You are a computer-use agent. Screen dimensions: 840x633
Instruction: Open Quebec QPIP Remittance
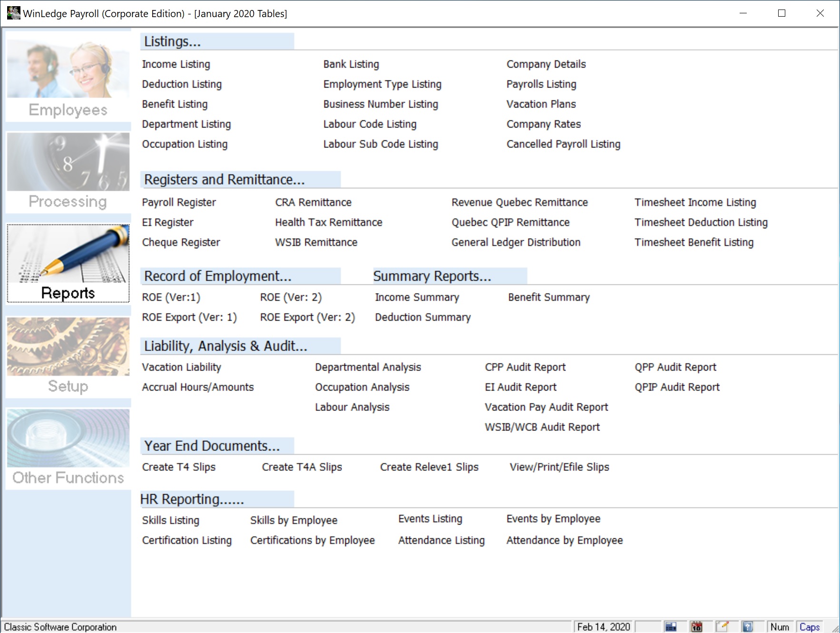(x=510, y=223)
